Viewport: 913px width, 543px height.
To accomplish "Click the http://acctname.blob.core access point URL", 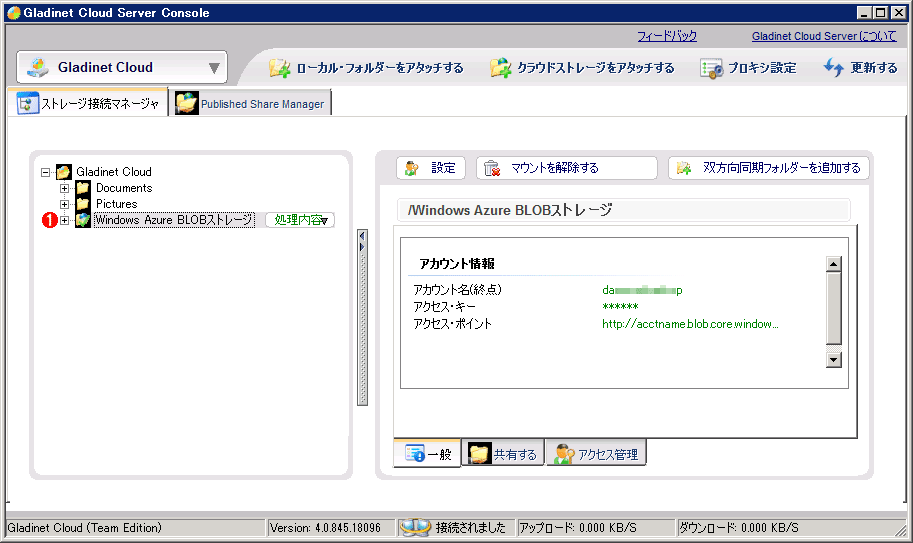I will click(x=690, y=324).
